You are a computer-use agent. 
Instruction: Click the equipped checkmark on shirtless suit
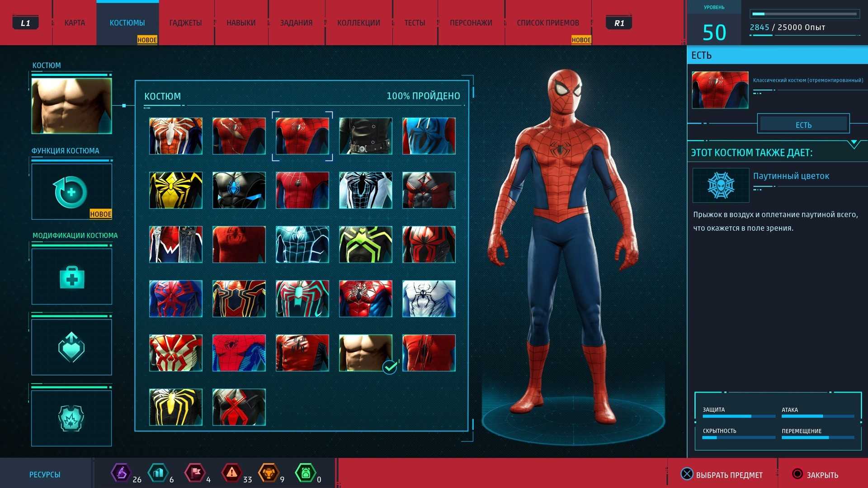click(390, 367)
